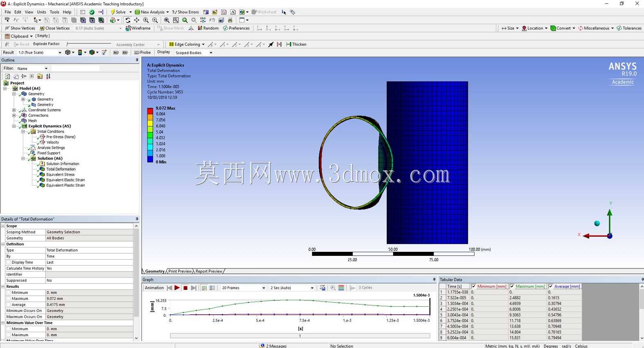The height and width of the screenshot is (348, 644).
Task: Click the Sort alphabetically icon in Outline
Action: [48, 76]
